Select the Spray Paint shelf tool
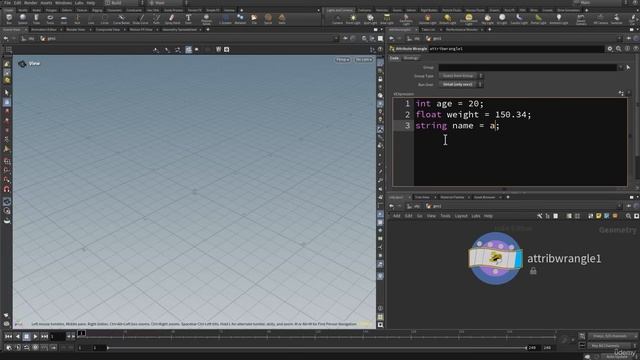Viewport: 640px width, 360px height. coord(172,19)
